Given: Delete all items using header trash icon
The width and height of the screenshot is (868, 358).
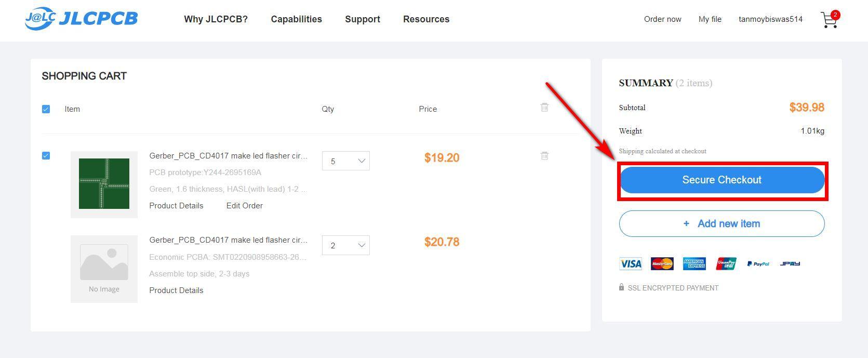Looking at the screenshot, I should click(544, 107).
